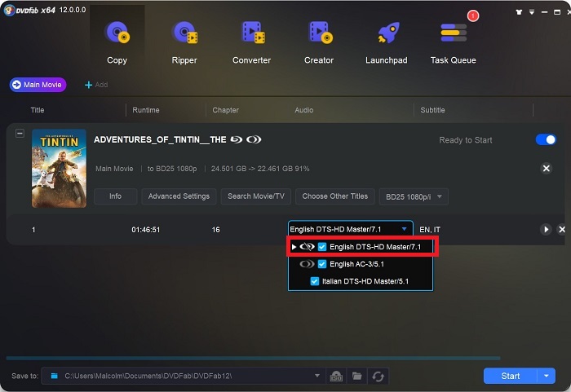Open the English DTS-HD Master/7.1 audio dropdown
The image size is (571, 392).
[350, 229]
